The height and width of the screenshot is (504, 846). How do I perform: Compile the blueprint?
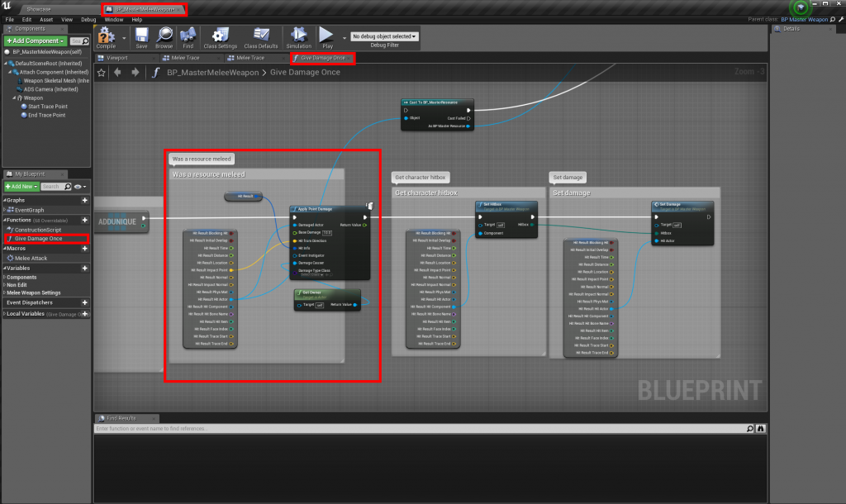106,38
